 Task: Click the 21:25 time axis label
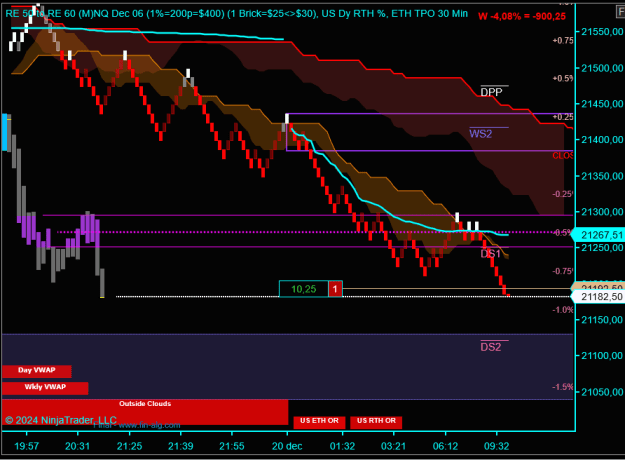(x=129, y=446)
